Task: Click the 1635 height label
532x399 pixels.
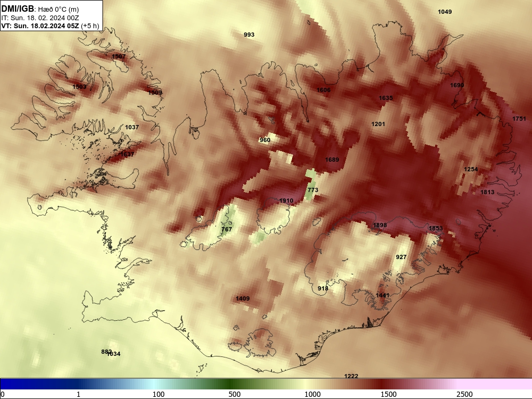Action: (x=386, y=98)
